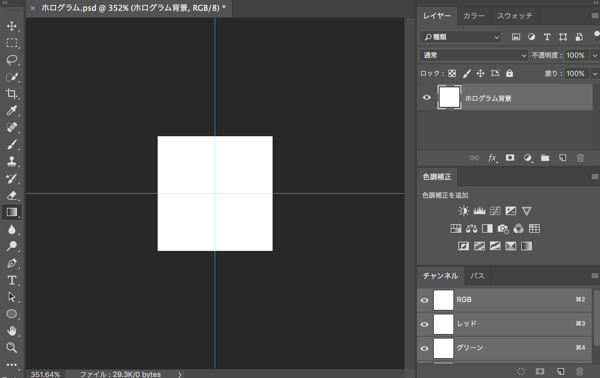Select the Healing Brush tool
Viewport: 600px width, 378px height.
(x=11, y=127)
